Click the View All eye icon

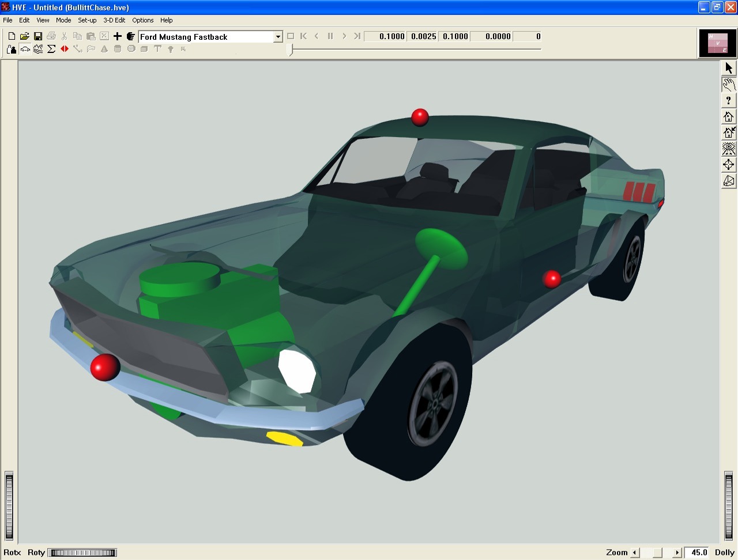coord(729,149)
